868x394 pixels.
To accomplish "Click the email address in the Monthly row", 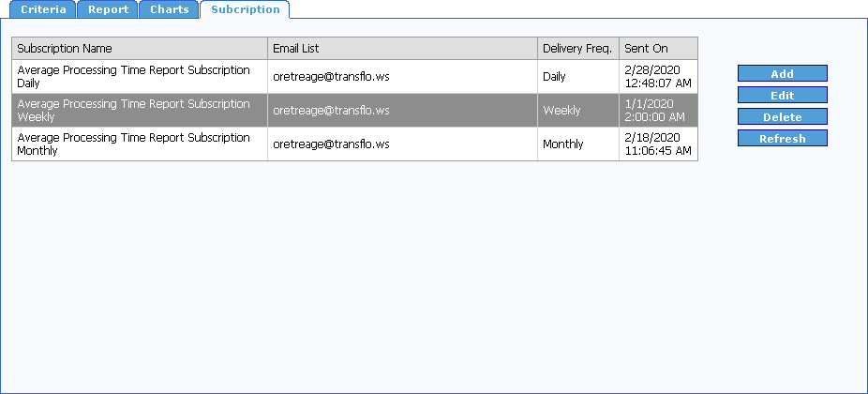I will click(331, 144).
